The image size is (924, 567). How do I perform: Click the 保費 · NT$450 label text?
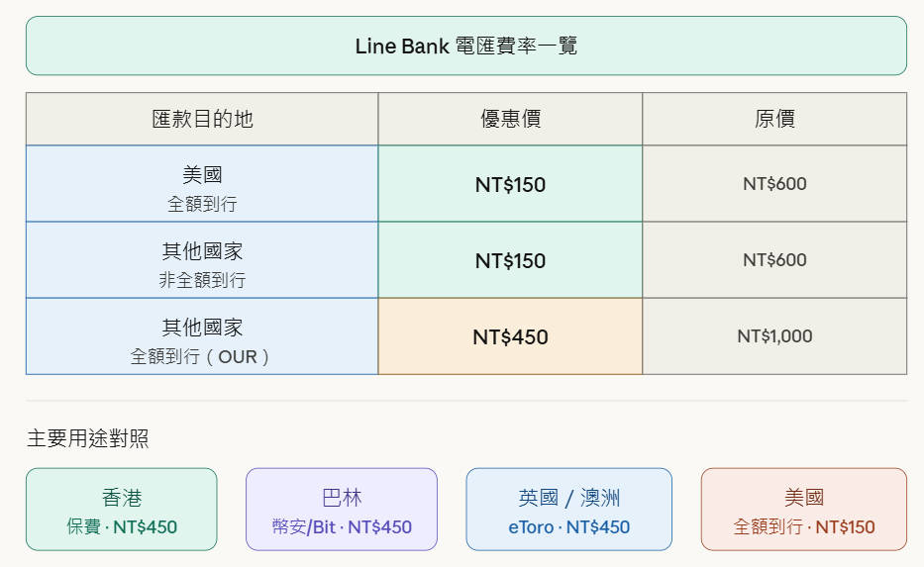pyautogui.click(x=121, y=527)
